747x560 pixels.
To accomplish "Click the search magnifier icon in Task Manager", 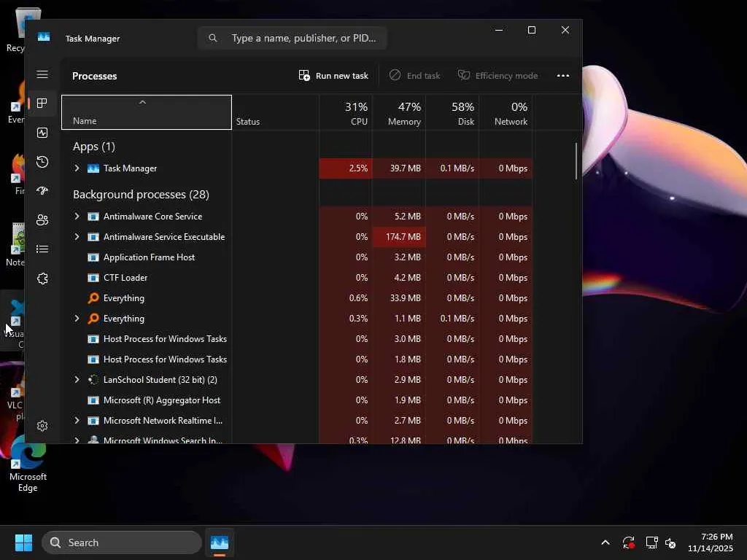I will coord(213,38).
